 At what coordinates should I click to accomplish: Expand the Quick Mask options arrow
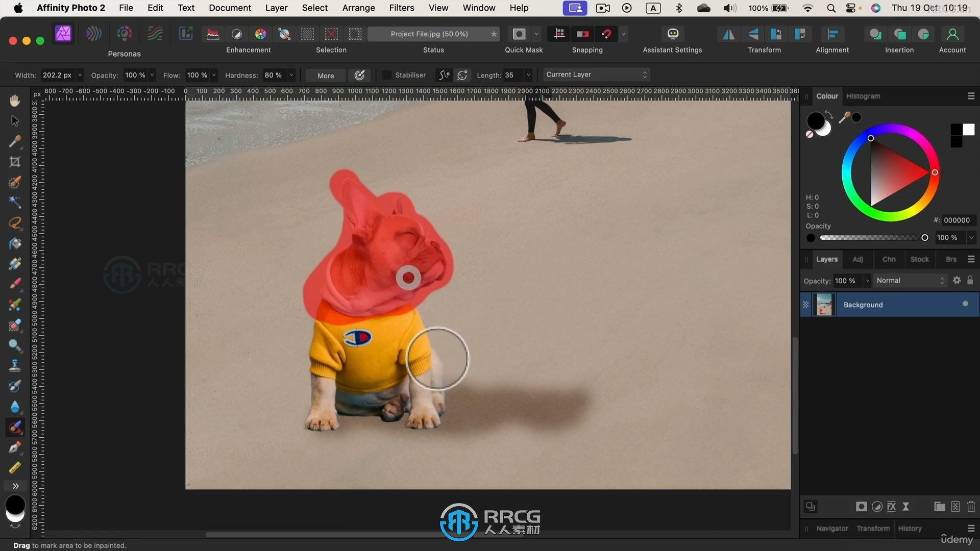click(x=536, y=34)
